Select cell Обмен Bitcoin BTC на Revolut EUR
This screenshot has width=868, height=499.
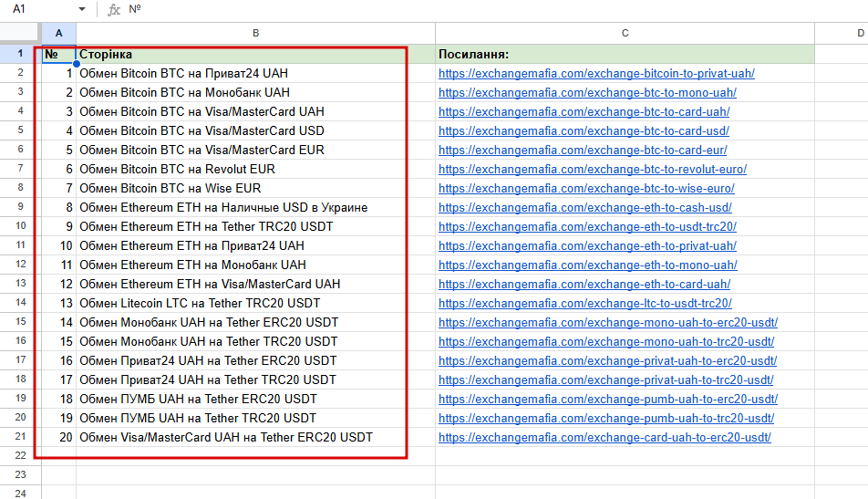pos(255,169)
